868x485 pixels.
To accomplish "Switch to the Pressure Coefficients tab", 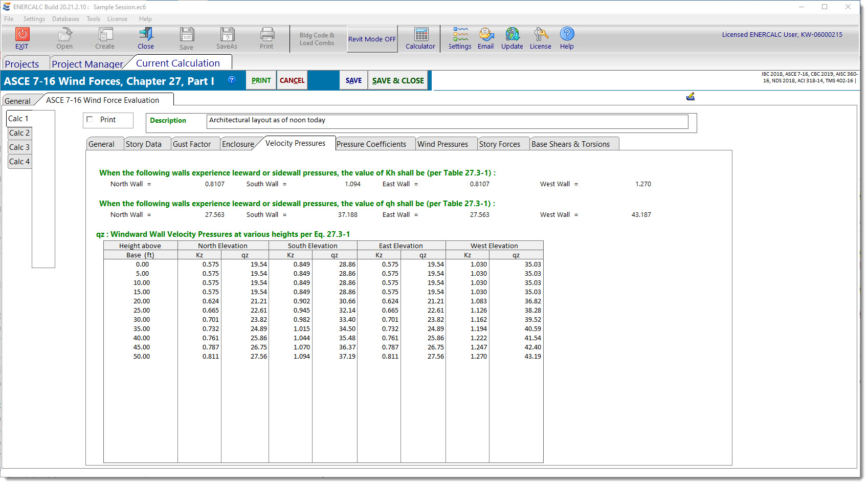I will (371, 144).
